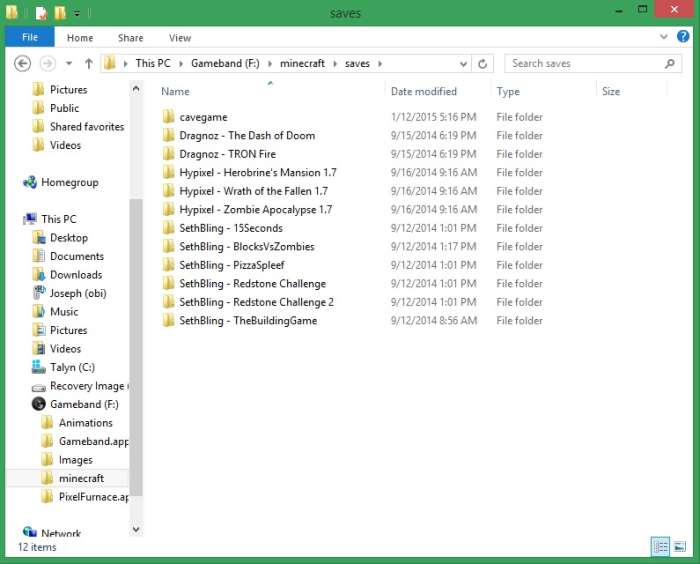Open Documents in navigation pane

click(68, 256)
